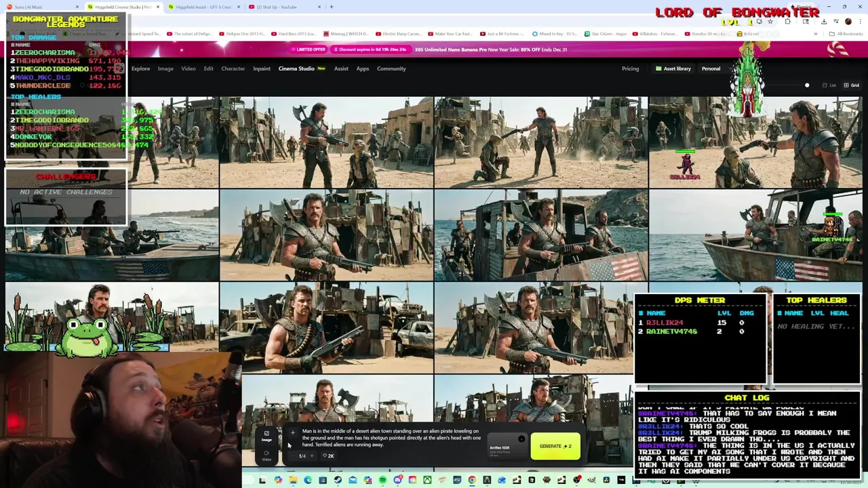This screenshot has width=868, height=488.
Task: Open the Community nav item
Action: (x=391, y=68)
